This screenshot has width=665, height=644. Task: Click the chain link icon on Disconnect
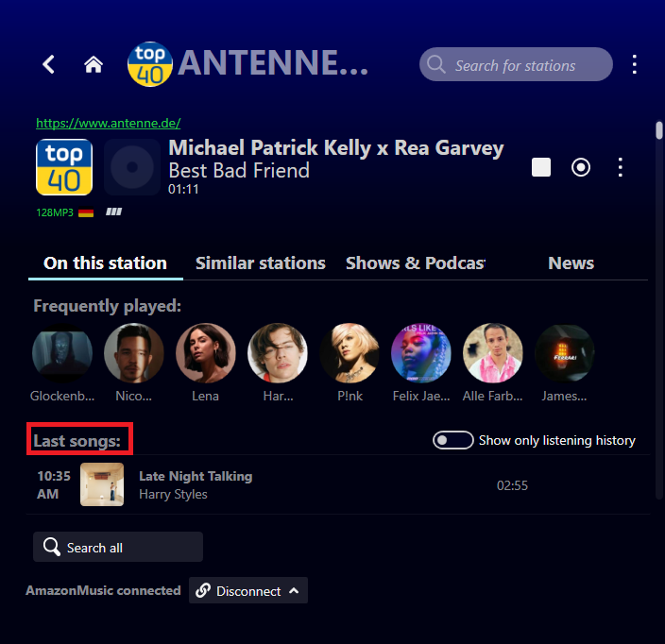pyautogui.click(x=203, y=590)
